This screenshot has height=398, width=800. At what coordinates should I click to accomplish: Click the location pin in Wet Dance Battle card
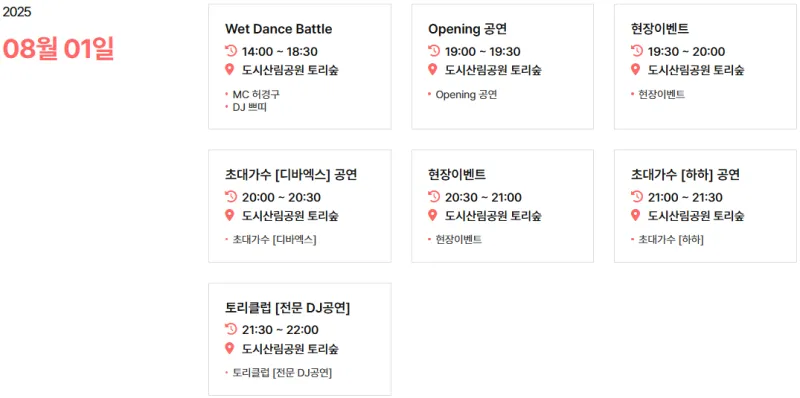coord(230,69)
